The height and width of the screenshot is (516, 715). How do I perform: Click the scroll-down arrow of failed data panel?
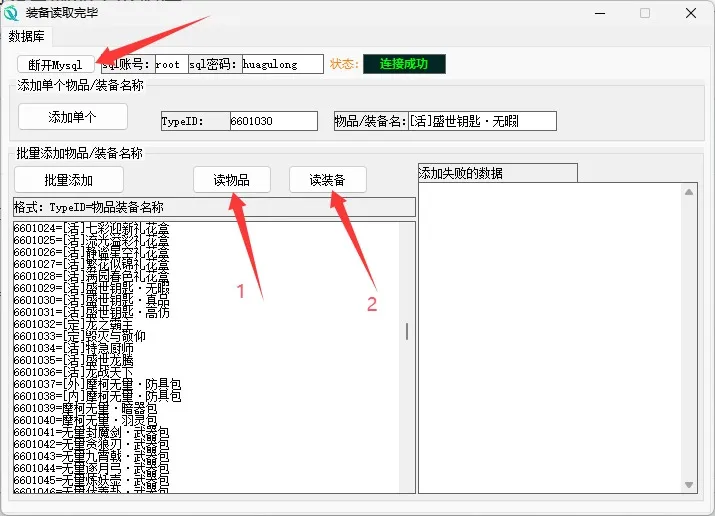click(x=688, y=485)
